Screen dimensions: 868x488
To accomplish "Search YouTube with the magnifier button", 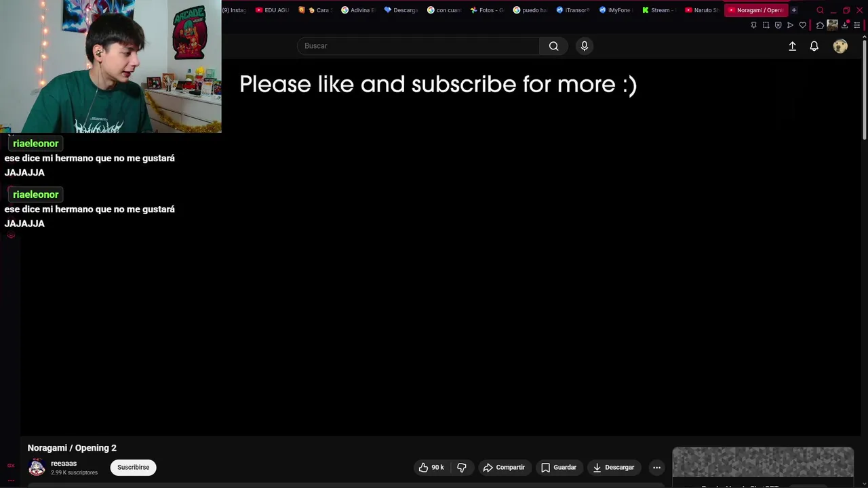I will coord(553,46).
